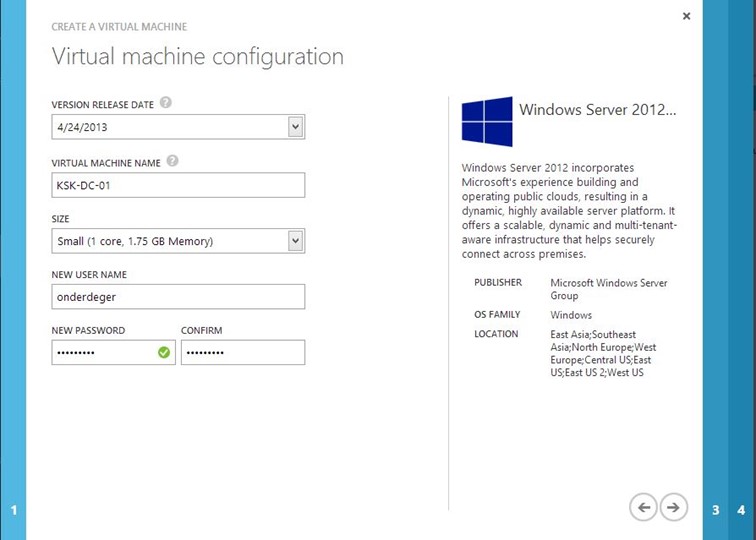
Task: Select the 4/24/2013 release date combo box
Action: (x=178, y=127)
